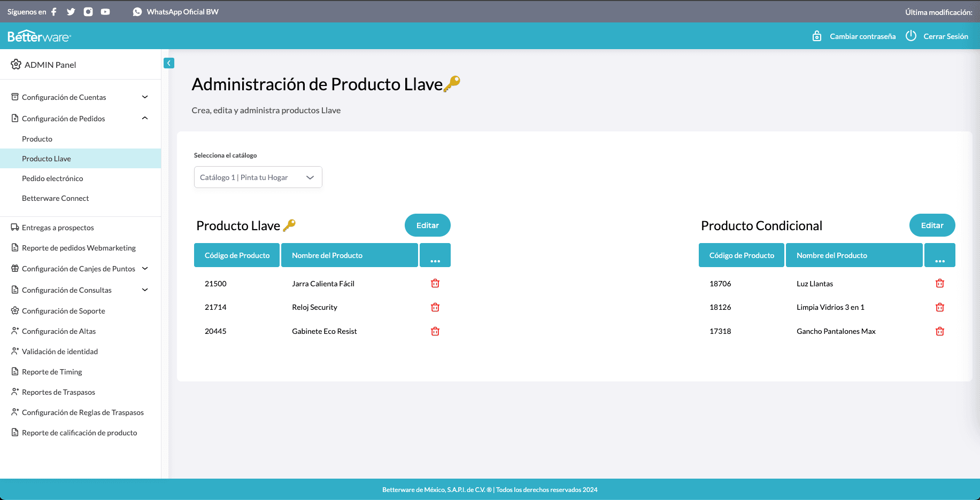Open Betterware Facebook page icon
Image resolution: width=980 pixels, height=500 pixels.
click(54, 12)
